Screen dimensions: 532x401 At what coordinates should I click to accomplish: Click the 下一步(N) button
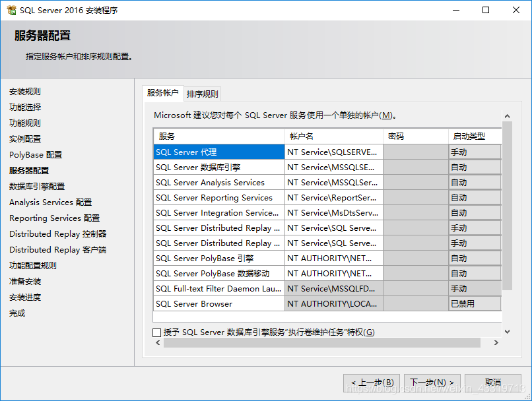tap(432, 383)
